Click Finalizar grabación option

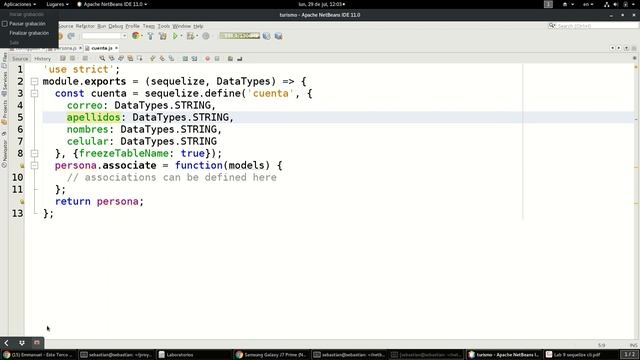click(x=29, y=33)
